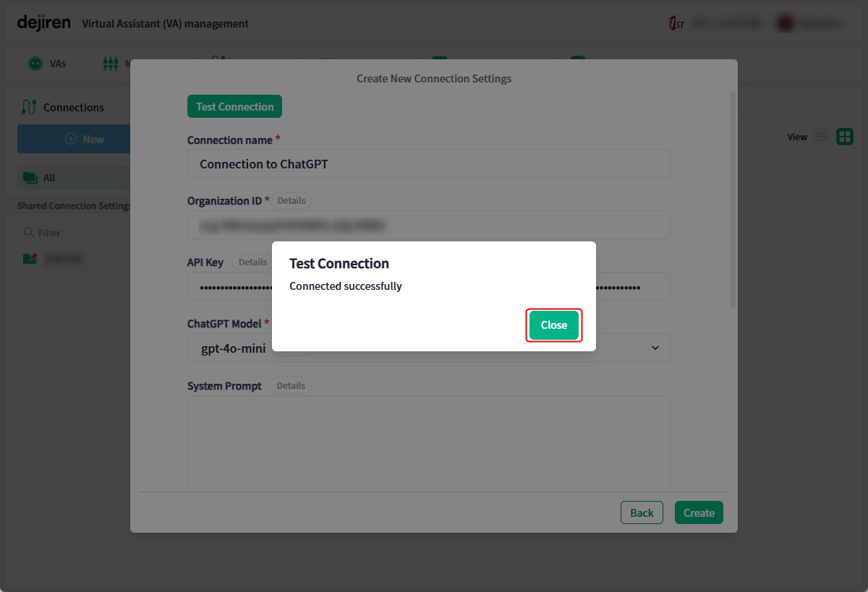Open the VAs tab
868x592 pixels.
tap(48, 64)
